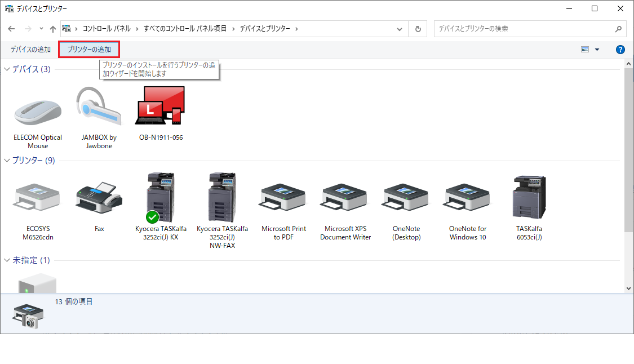Select the ECOSYS M6526cdn printer icon
Image resolution: width=634 pixels, height=364 pixels.
(x=38, y=199)
